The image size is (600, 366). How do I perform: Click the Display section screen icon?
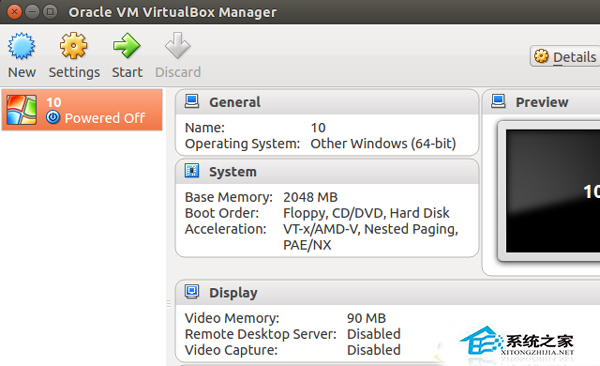(x=192, y=292)
